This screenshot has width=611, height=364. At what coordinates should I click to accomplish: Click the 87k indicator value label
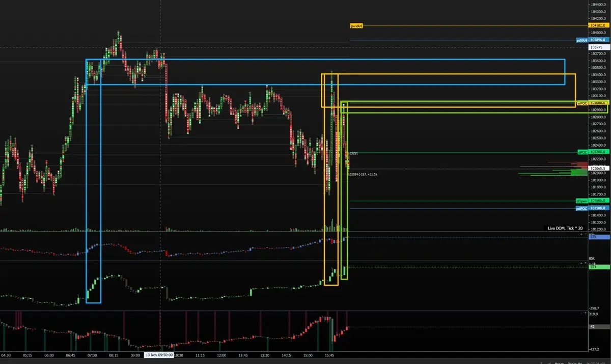pos(599,237)
